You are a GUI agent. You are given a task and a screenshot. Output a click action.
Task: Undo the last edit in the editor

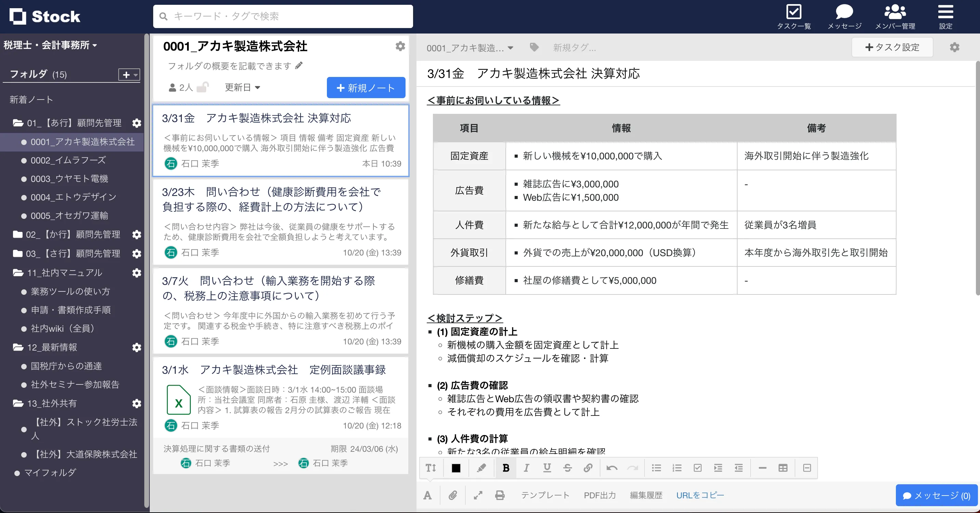click(612, 468)
